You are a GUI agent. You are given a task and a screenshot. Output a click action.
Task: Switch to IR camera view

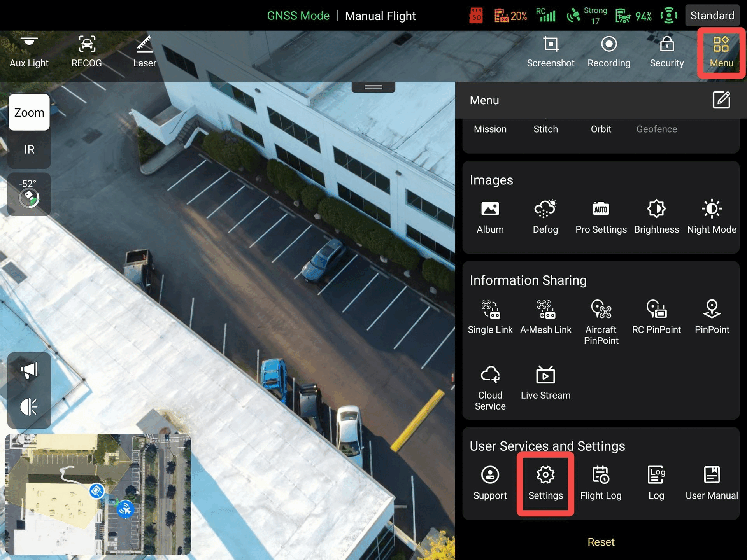point(29,149)
